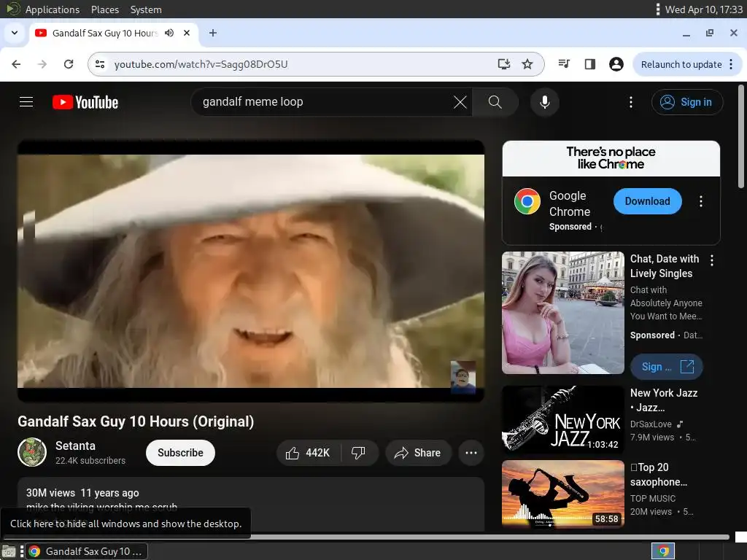Close the Gandalf Sax Guy tab
747x560 pixels.
(x=187, y=33)
